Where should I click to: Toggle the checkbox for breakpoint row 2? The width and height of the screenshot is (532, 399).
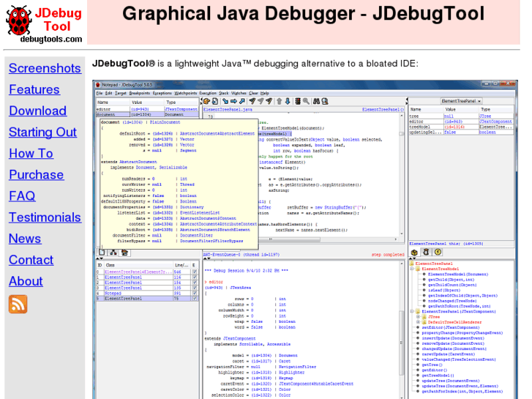[x=195, y=283]
